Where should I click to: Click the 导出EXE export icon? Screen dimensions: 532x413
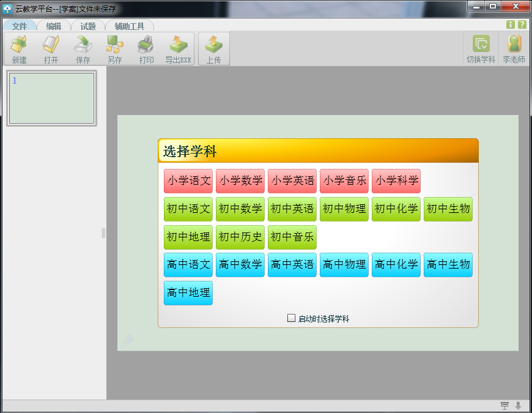(x=178, y=48)
